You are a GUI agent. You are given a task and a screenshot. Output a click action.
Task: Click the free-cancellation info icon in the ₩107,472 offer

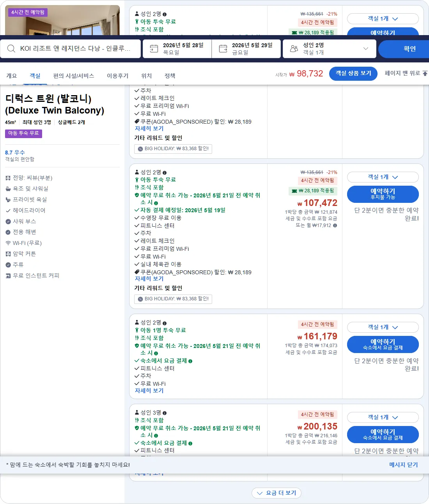point(156,203)
